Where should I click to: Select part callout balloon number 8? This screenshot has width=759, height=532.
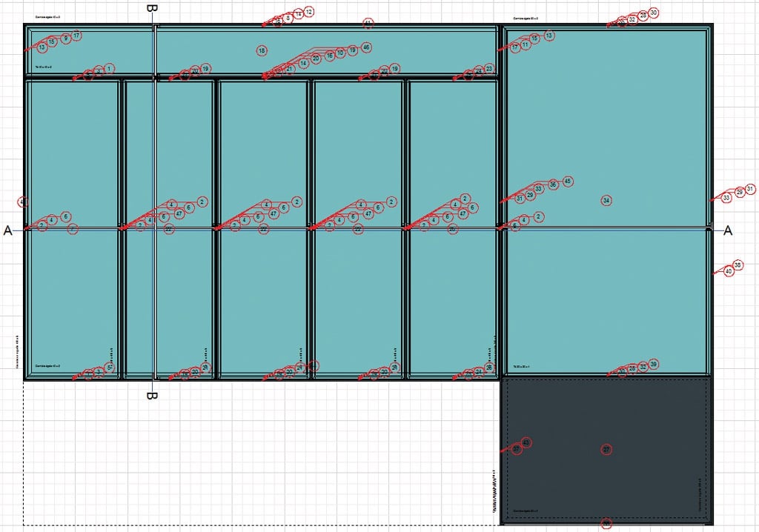point(288,19)
